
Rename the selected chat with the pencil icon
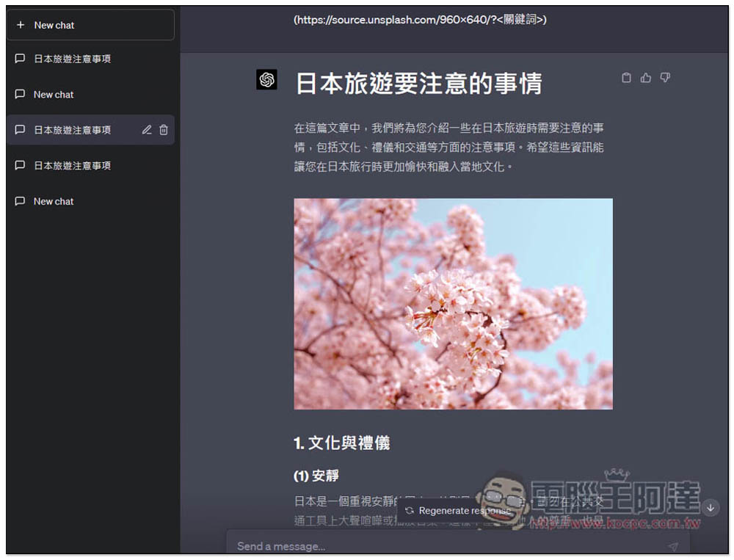[146, 130]
